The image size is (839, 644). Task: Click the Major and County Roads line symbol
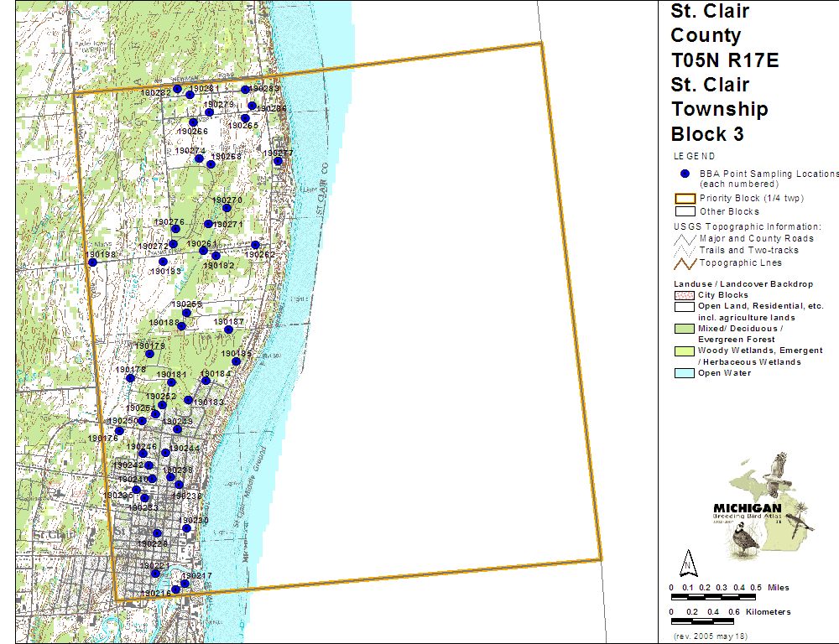(x=684, y=239)
